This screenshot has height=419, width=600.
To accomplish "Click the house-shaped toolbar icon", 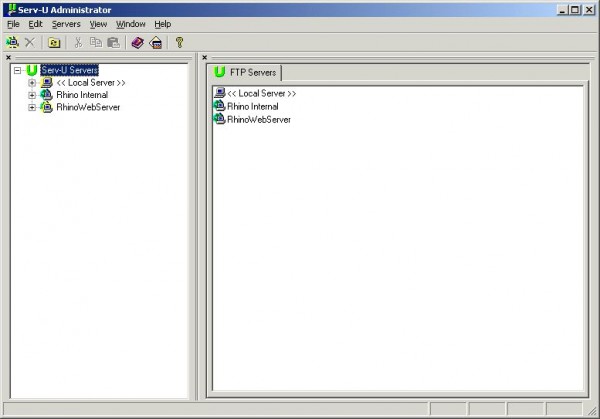I will (156, 42).
